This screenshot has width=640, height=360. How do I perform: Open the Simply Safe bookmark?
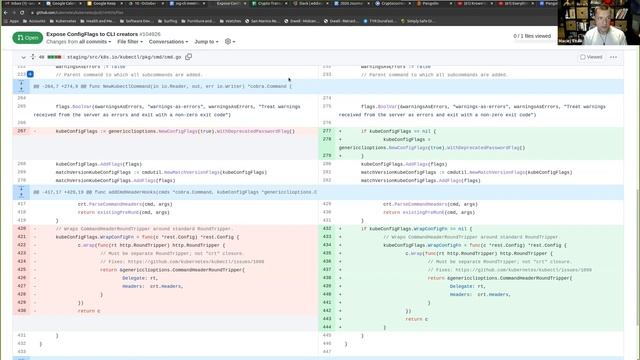click(x=418, y=21)
